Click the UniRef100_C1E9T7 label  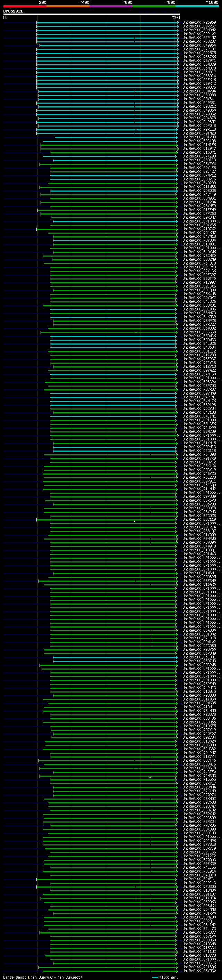(x=199, y=148)
